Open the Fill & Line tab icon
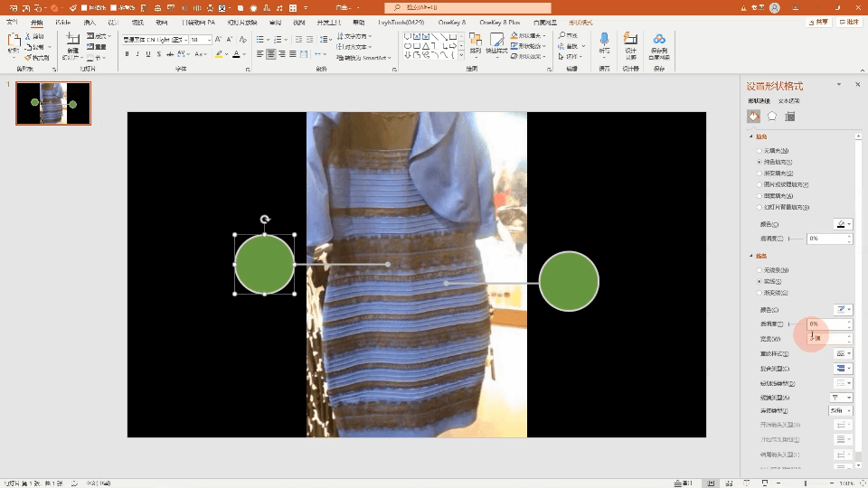The image size is (868, 488). tap(753, 117)
